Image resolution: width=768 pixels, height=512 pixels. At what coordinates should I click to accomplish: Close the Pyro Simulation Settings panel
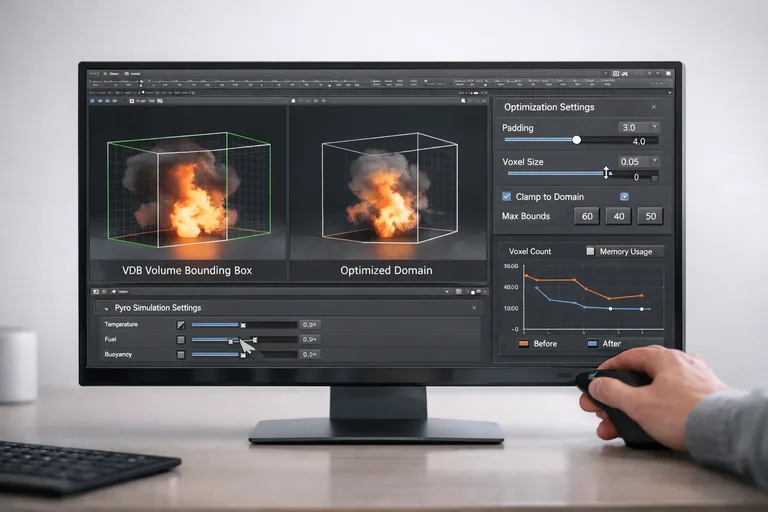point(474,308)
